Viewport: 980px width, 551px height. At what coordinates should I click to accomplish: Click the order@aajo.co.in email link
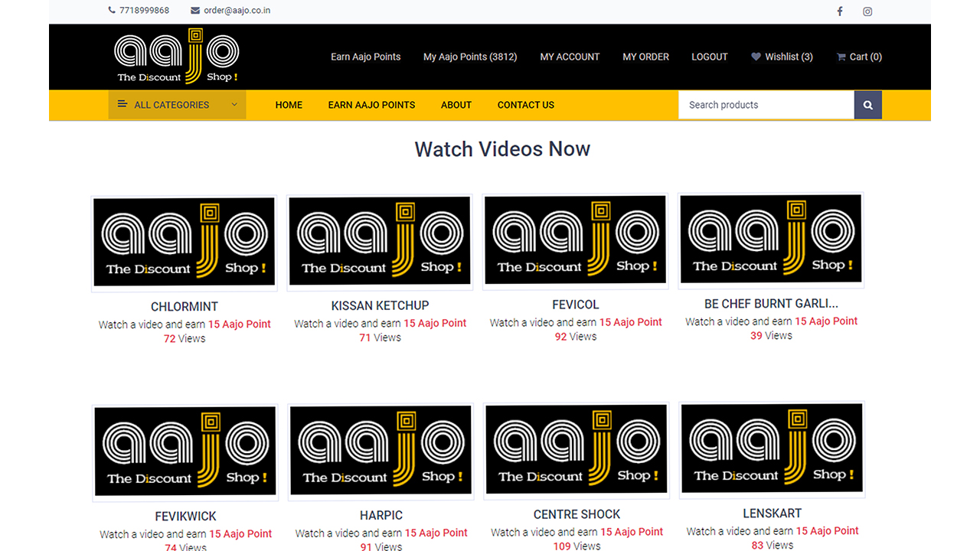(237, 11)
